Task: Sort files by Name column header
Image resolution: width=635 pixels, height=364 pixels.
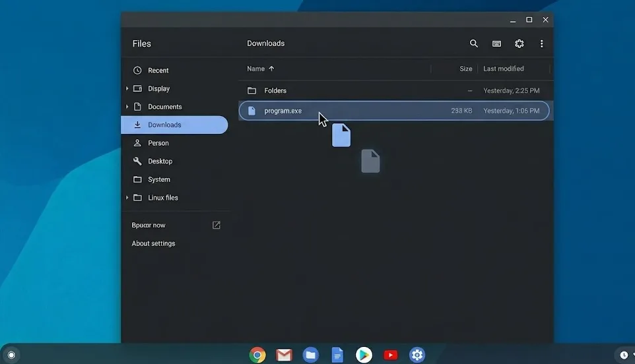Action: pos(256,69)
